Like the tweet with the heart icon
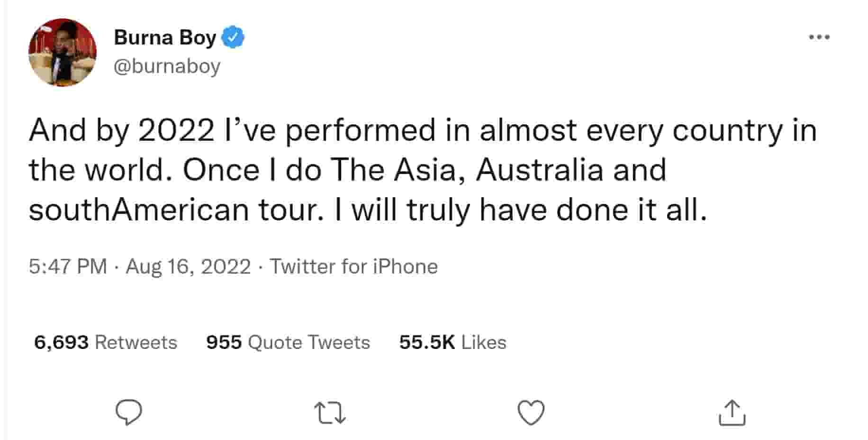This screenshot has height=440, width=868. click(x=531, y=412)
